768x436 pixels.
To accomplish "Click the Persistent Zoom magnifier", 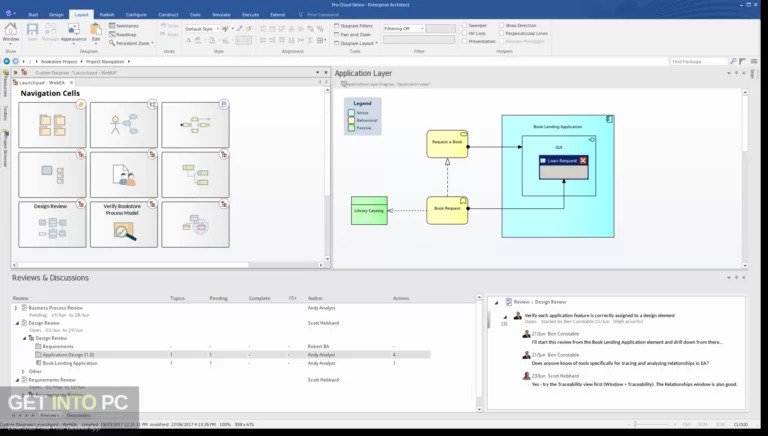I will coord(112,43).
